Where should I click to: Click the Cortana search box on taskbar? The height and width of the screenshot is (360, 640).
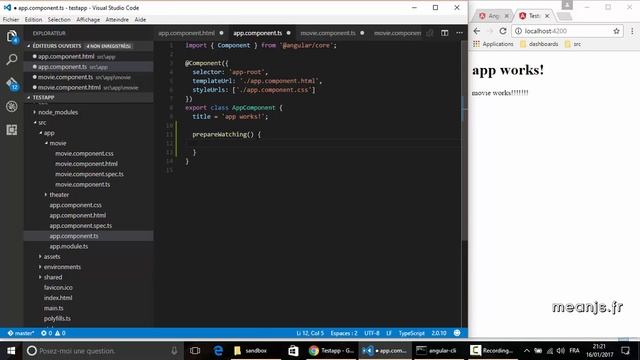point(102,351)
